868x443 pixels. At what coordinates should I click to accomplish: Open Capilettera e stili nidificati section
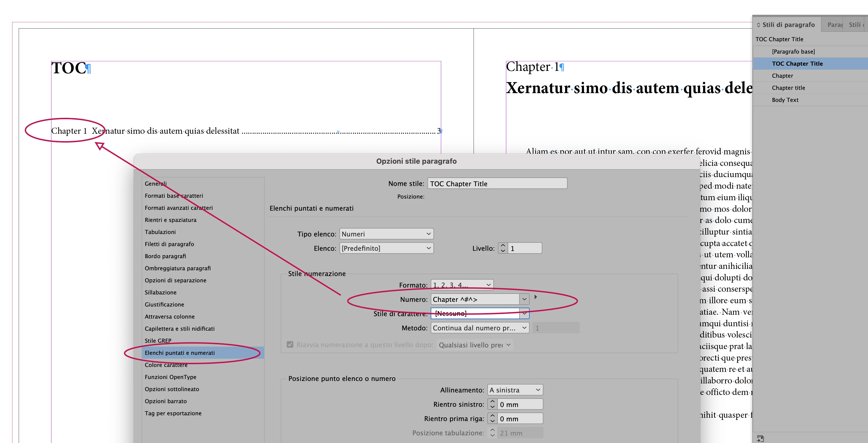(x=179, y=328)
